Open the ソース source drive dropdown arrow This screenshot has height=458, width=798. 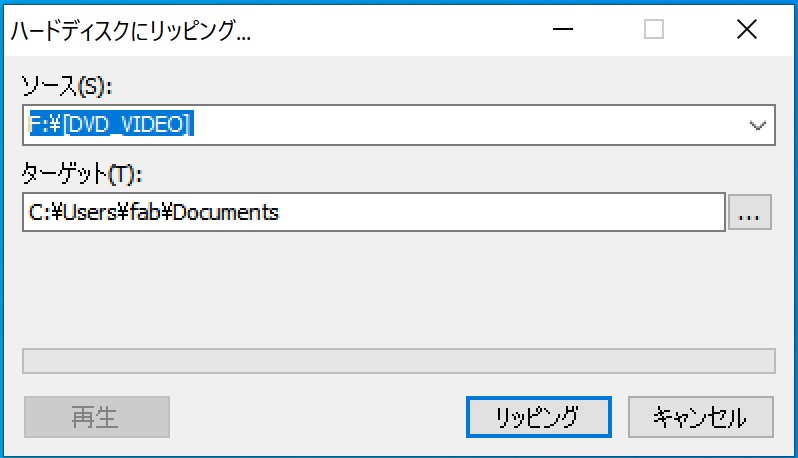758,125
